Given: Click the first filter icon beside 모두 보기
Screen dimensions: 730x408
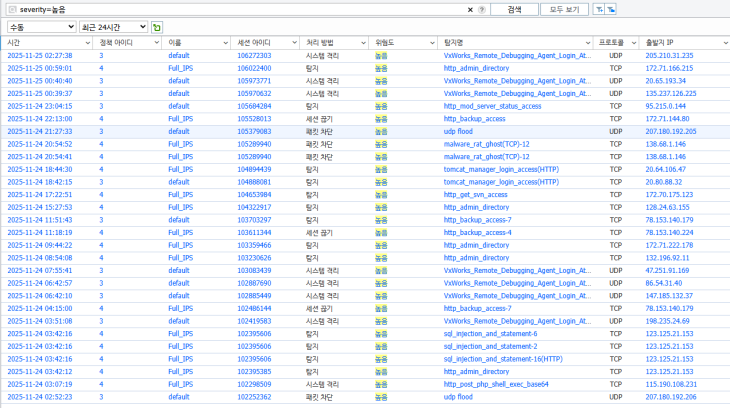Looking at the screenshot, I should pos(598,9).
